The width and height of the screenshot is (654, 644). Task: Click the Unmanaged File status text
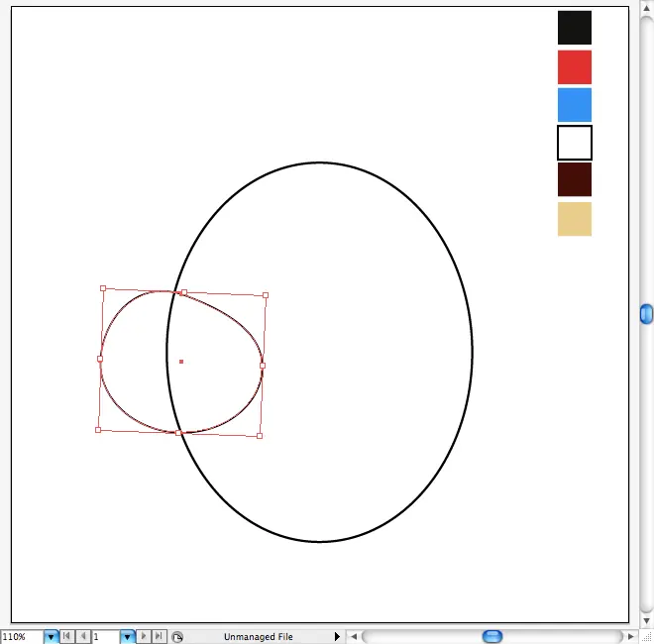pos(259,637)
